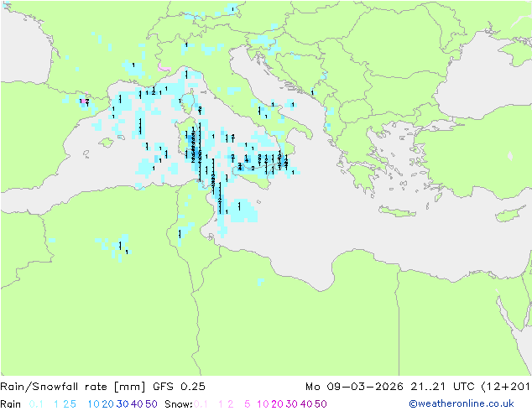Select the Snow legend value 5
The width and height of the screenshot is (532, 411).
coord(248,404)
